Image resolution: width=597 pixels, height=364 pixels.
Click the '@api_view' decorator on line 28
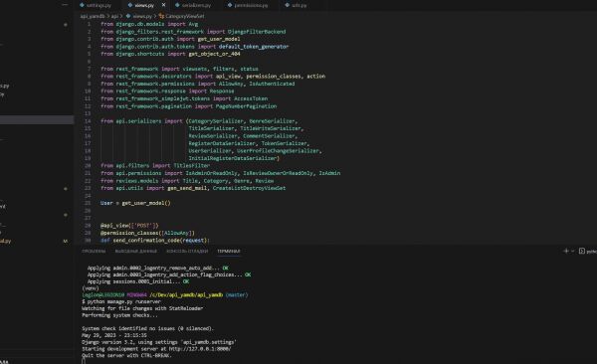click(x=113, y=226)
